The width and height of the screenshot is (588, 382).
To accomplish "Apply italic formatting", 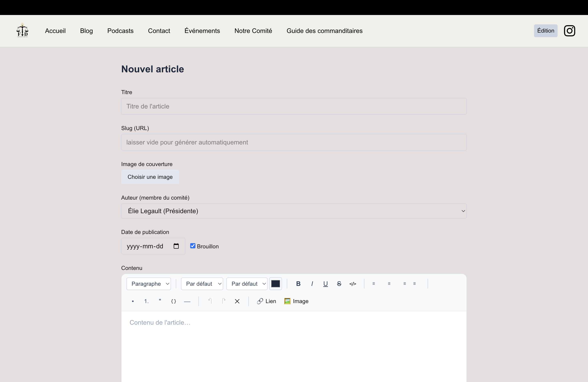I will point(312,284).
